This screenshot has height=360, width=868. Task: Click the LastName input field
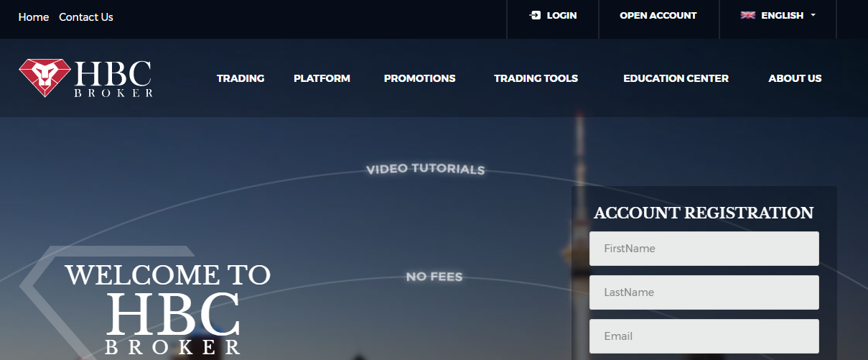click(x=704, y=292)
